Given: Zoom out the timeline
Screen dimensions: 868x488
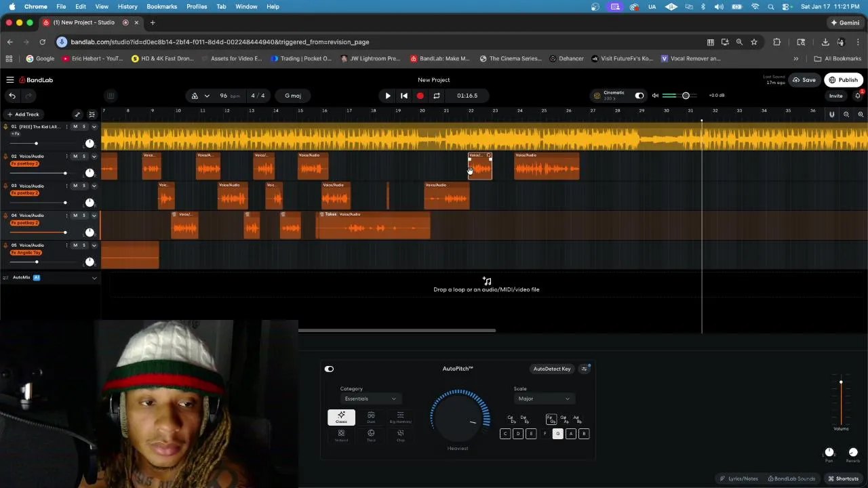Looking at the screenshot, I should (x=846, y=115).
